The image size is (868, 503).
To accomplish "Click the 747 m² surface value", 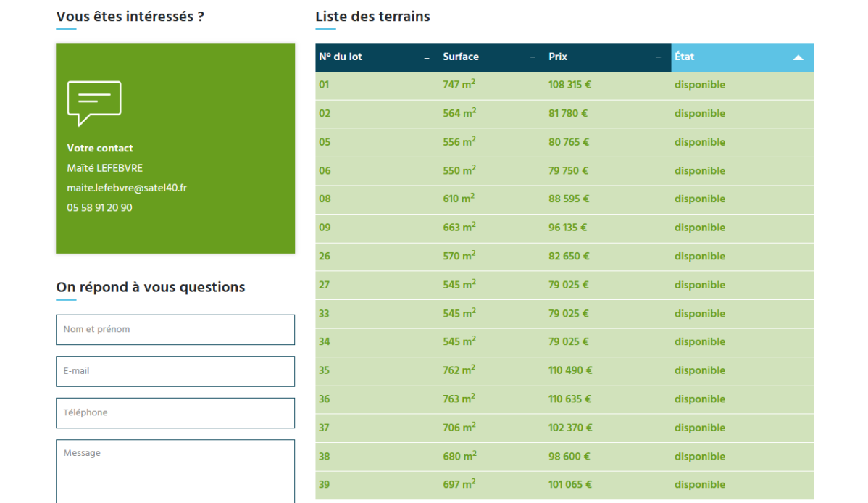I will 459,84.
